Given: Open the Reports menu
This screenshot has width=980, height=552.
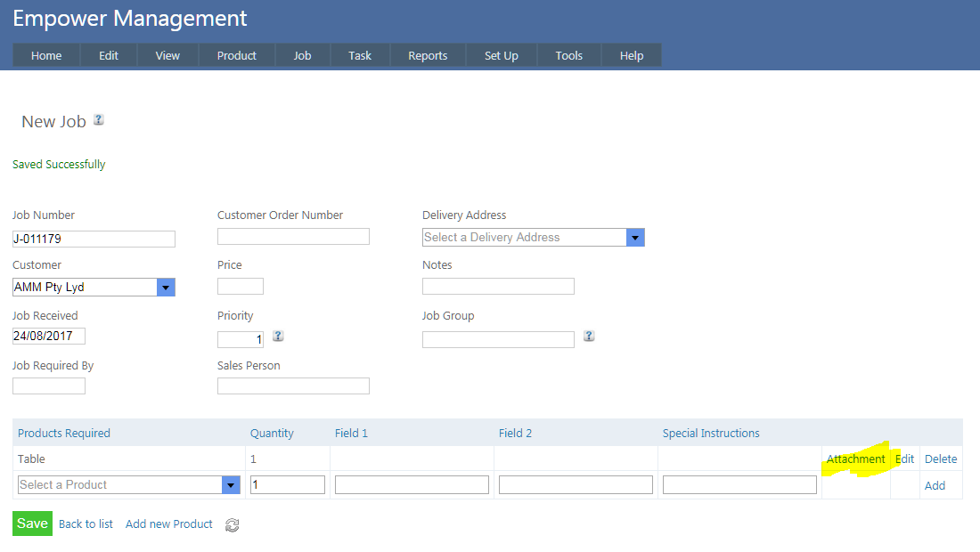Looking at the screenshot, I should [428, 55].
